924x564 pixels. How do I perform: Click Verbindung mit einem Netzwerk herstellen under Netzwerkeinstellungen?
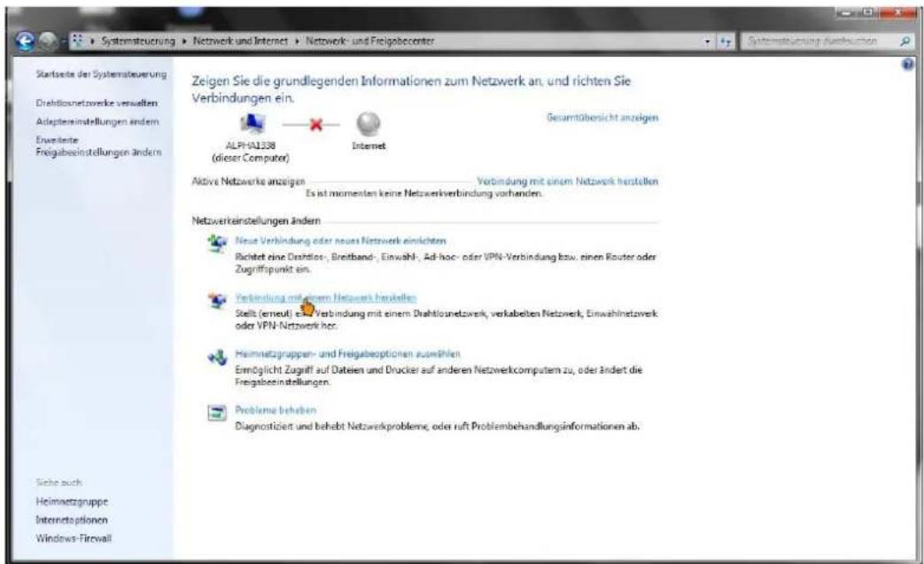pos(326,297)
